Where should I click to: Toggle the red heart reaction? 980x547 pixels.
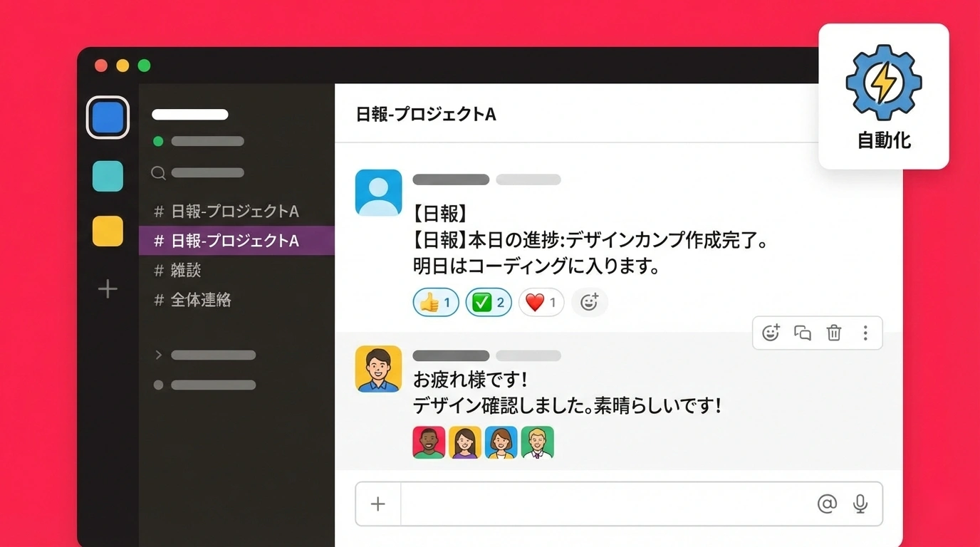click(x=541, y=302)
